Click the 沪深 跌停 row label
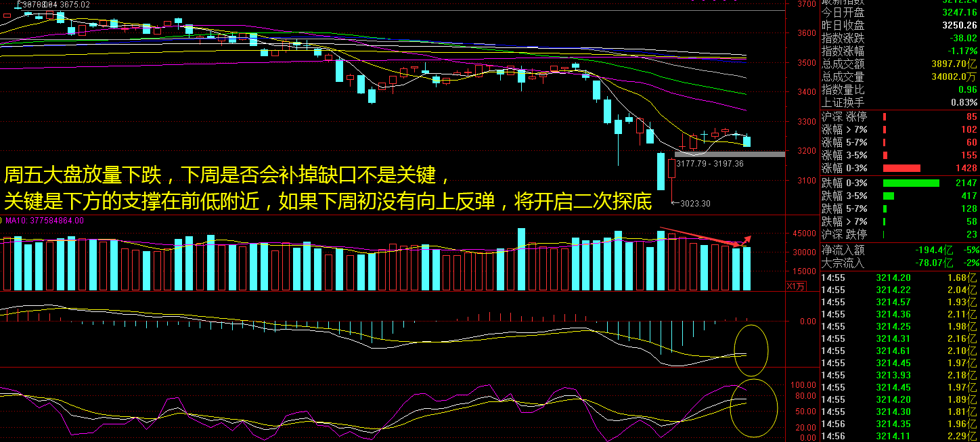Viewport: 980px width, 442px height. (x=844, y=234)
